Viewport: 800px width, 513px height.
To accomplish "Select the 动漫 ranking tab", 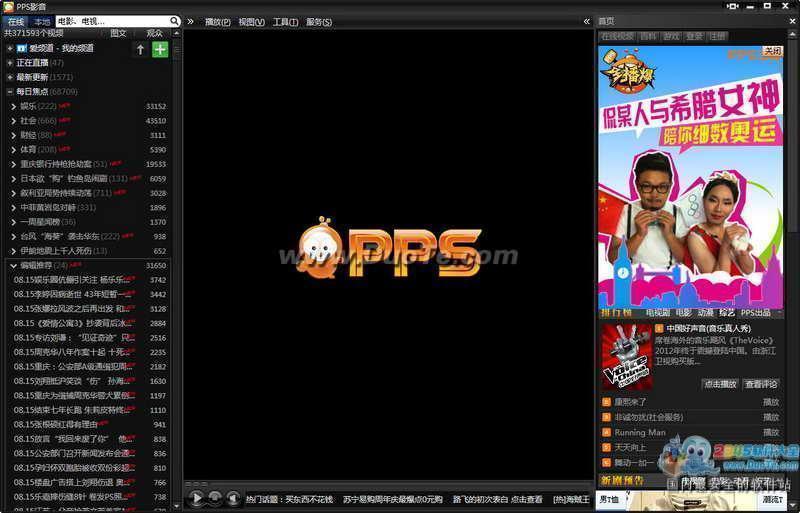I will pyautogui.click(x=706, y=312).
